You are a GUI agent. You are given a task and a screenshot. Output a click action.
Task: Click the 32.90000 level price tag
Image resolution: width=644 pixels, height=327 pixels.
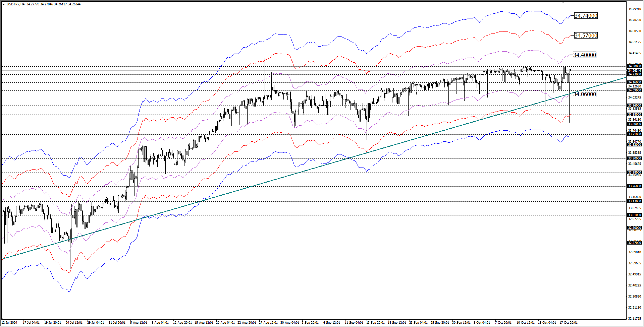635,228
